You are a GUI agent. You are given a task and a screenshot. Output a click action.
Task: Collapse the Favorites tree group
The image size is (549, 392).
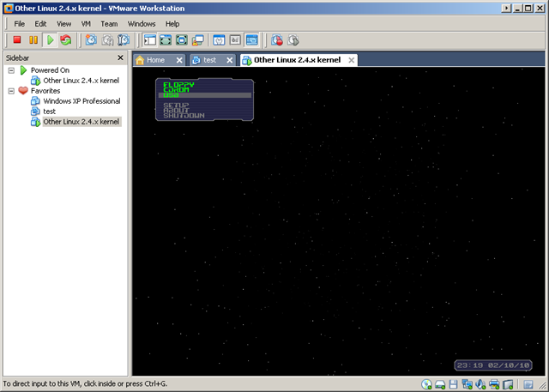[x=10, y=90]
